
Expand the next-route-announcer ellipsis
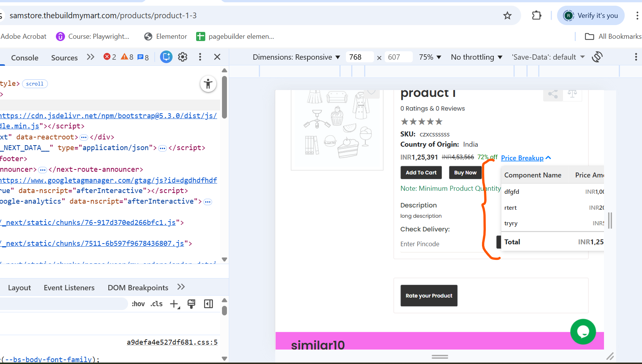(x=43, y=169)
